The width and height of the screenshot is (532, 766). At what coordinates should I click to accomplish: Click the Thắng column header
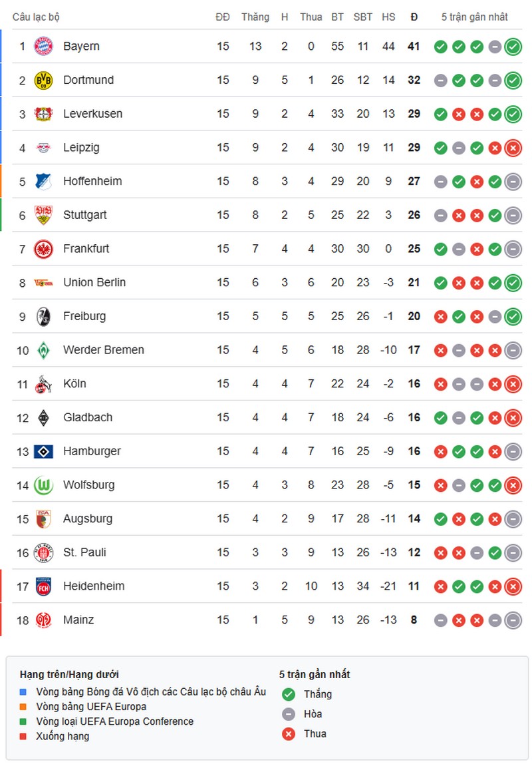tap(256, 17)
